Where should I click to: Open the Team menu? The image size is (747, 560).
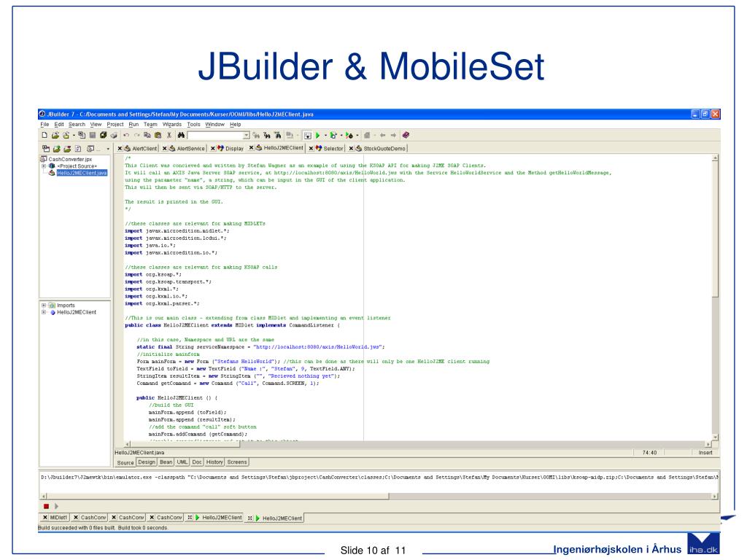pos(150,124)
